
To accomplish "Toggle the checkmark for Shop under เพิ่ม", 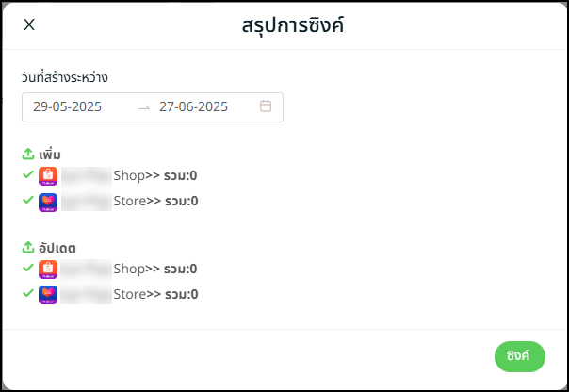I will pos(28,174).
